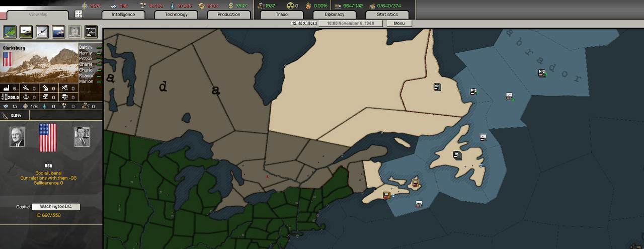Click the head of government portrait right of flag
Image resolution: width=644 pixels, height=249 pixels.
click(x=82, y=136)
